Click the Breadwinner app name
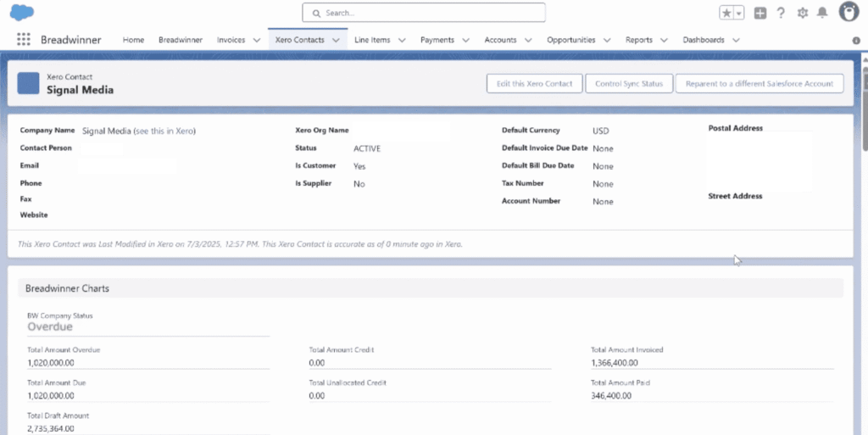The height and width of the screenshot is (435, 868). click(71, 40)
